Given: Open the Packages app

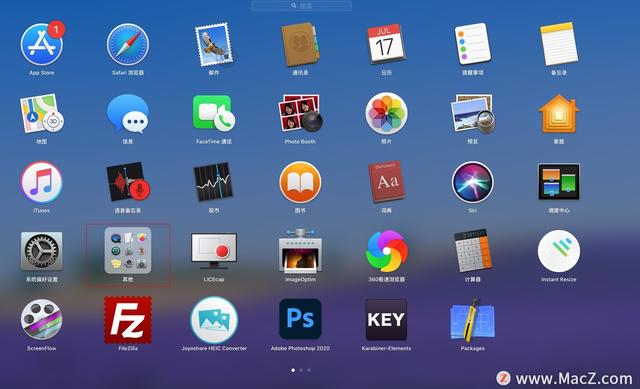Looking at the screenshot, I should click(x=473, y=320).
